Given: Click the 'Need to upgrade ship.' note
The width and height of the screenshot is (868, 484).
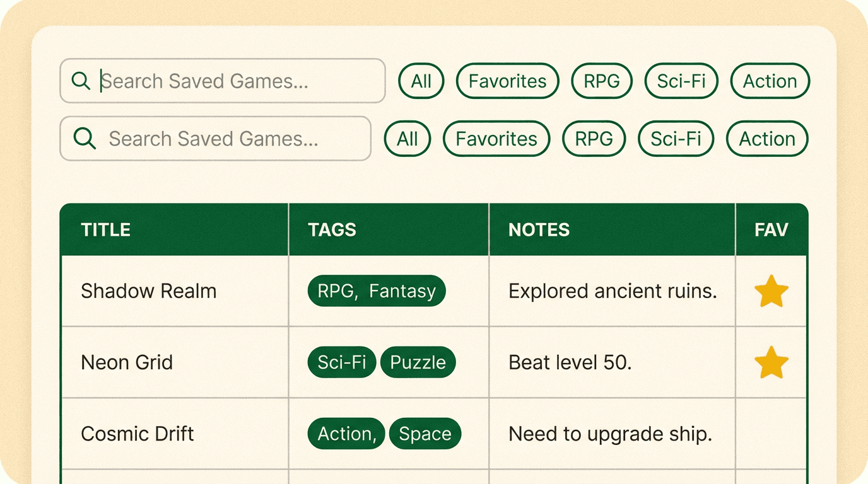Looking at the screenshot, I should click(x=610, y=434).
